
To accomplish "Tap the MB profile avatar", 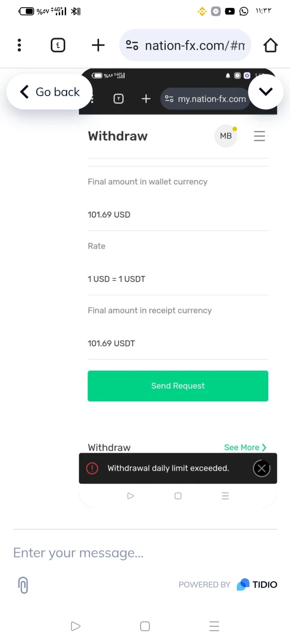I will tap(226, 136).
